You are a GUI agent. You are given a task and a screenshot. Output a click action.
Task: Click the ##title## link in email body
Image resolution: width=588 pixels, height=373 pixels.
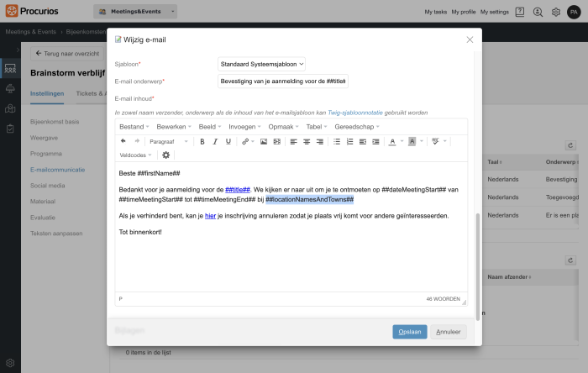[x=238, y=190]
